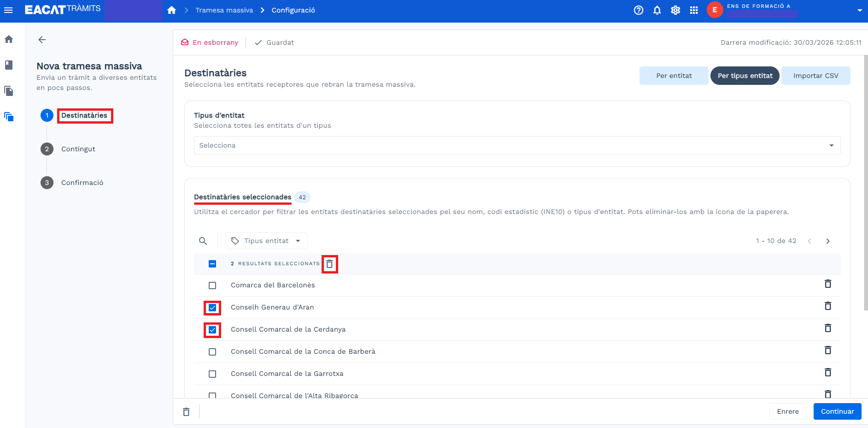This screenshot has width=868, height=428.
Task: Click the back arrow above Nova tramesa massiva
Action: point(42,40)
